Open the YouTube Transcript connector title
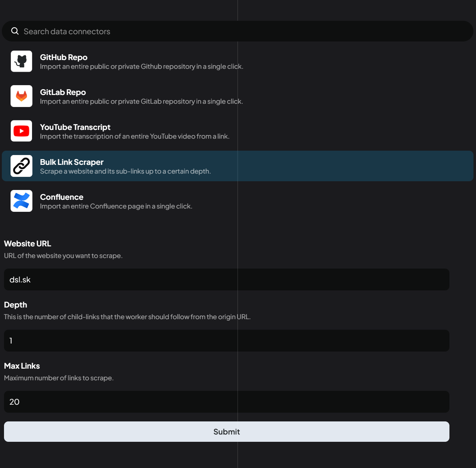The height and width of the screenshot is (468, 476). tap(75, 127)
